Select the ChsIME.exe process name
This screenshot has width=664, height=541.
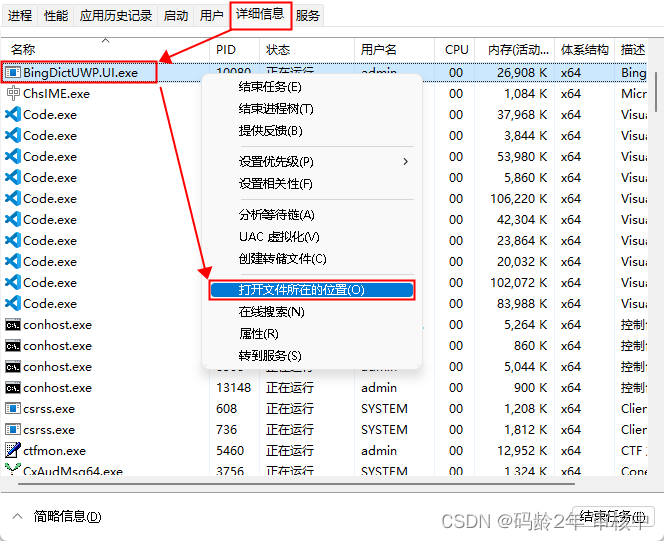tap(56, 94)
